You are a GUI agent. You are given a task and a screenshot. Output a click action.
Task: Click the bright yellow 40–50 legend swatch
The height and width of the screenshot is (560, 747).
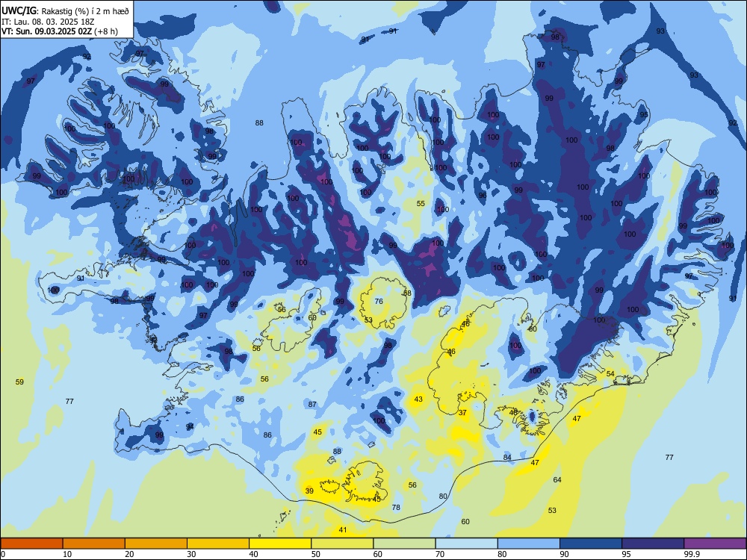280,544
